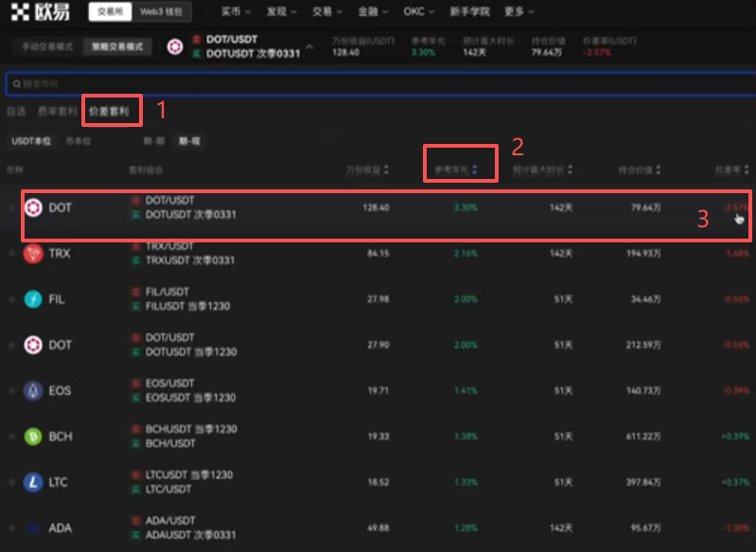Select the 期-现 filter

(x=189, y=141)
